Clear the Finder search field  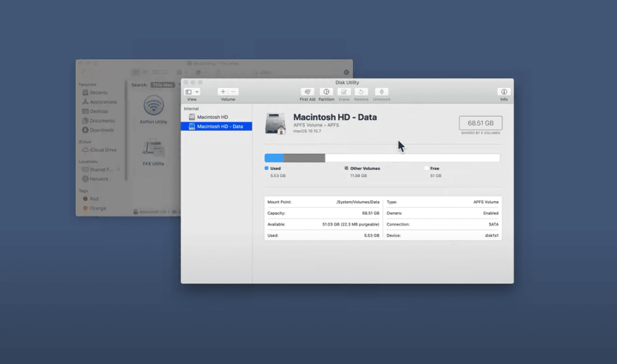[346, 72]
